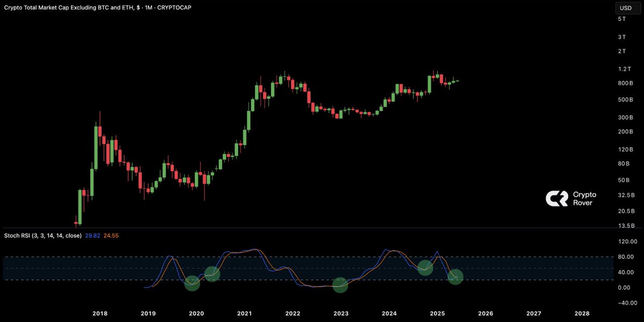Click the 5T price scale marker
Image resolution: width=644 pixels, height=322 pixels.
(621, 19)
